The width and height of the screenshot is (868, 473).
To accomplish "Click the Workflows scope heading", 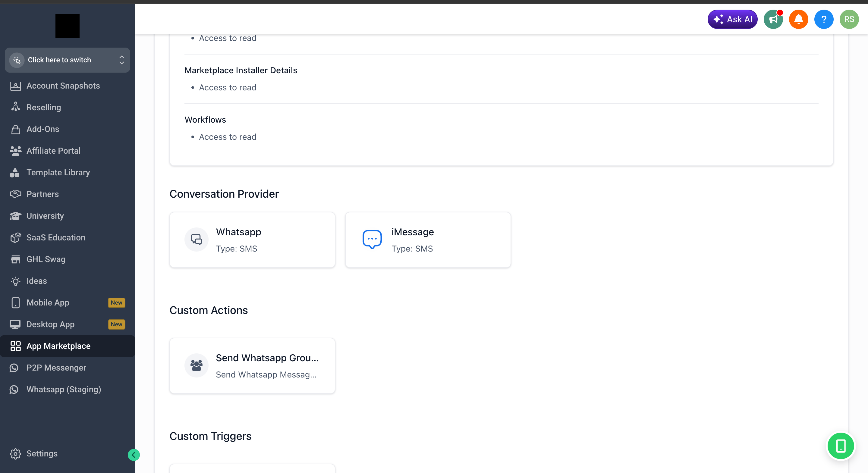I will pyautogui.click(x=205, y=120).
